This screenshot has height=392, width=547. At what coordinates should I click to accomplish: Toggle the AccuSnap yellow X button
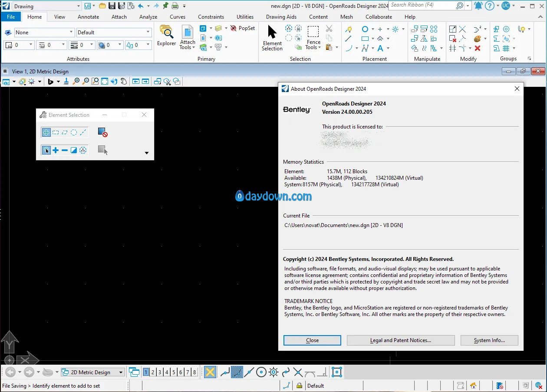[210, 372]
